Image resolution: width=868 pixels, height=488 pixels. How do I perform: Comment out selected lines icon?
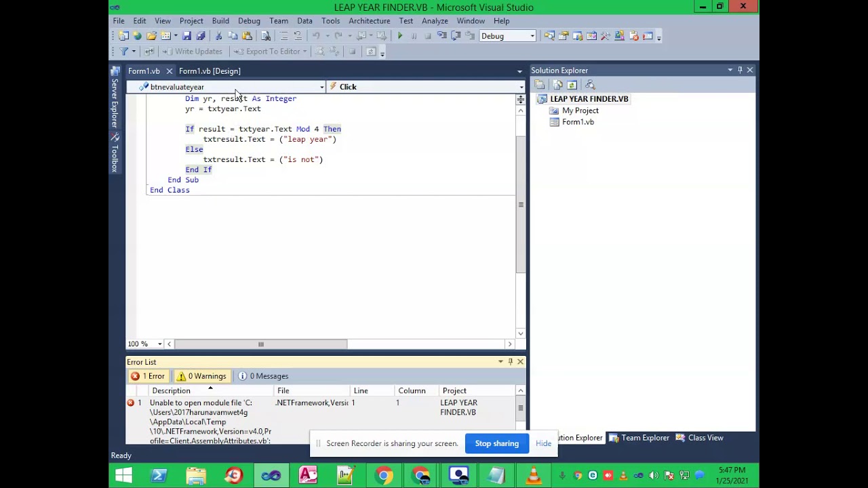pyautogui.click(x=283, y=36)
